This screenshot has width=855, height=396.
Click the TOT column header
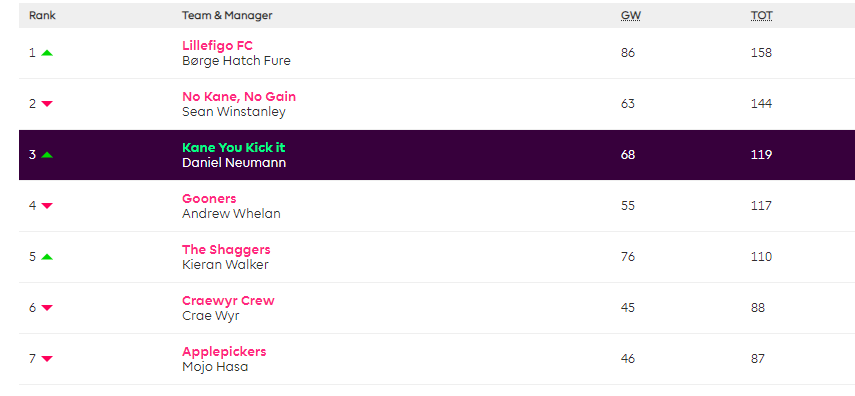tap(761, 16)
